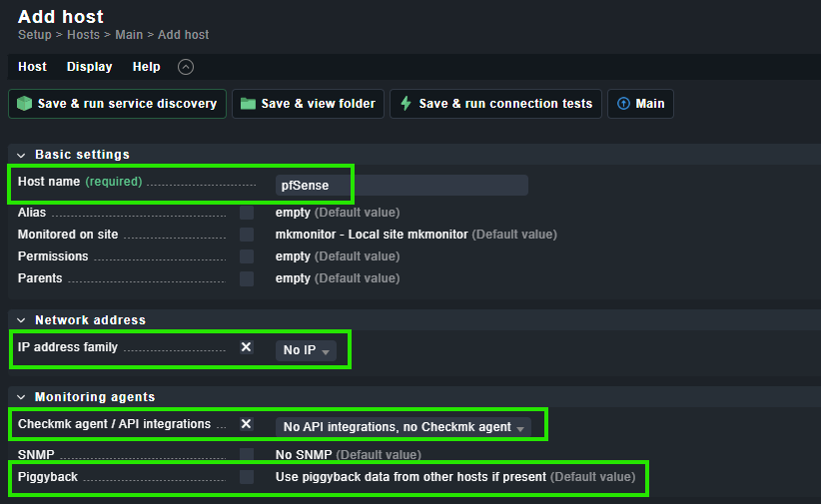The height and width of the screenshot is (504, 821).
Task: Open the Display menu
Action: [x=89, y=67]
